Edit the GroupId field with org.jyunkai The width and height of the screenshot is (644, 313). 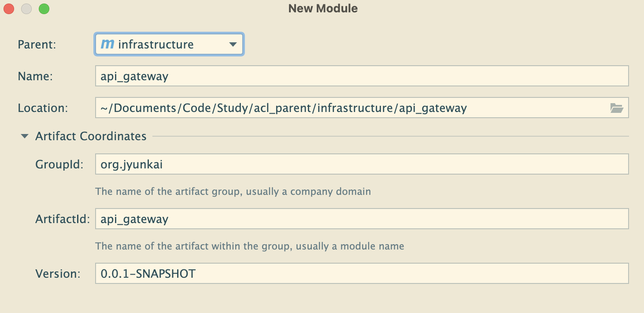[361, 164]
